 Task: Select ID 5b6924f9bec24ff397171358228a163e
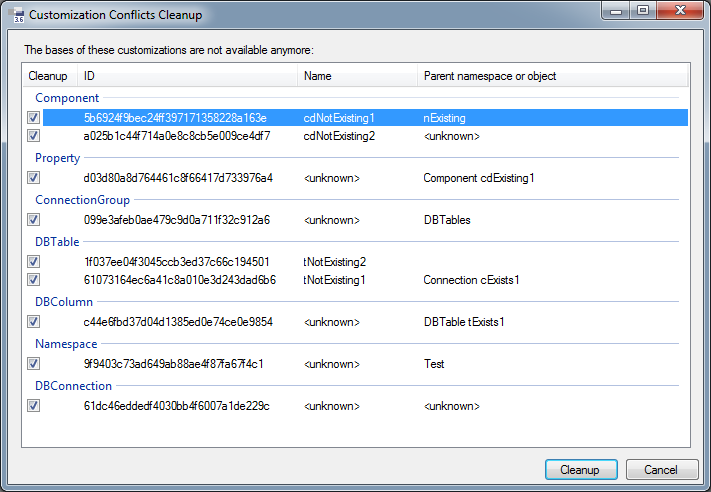[175, 118]
